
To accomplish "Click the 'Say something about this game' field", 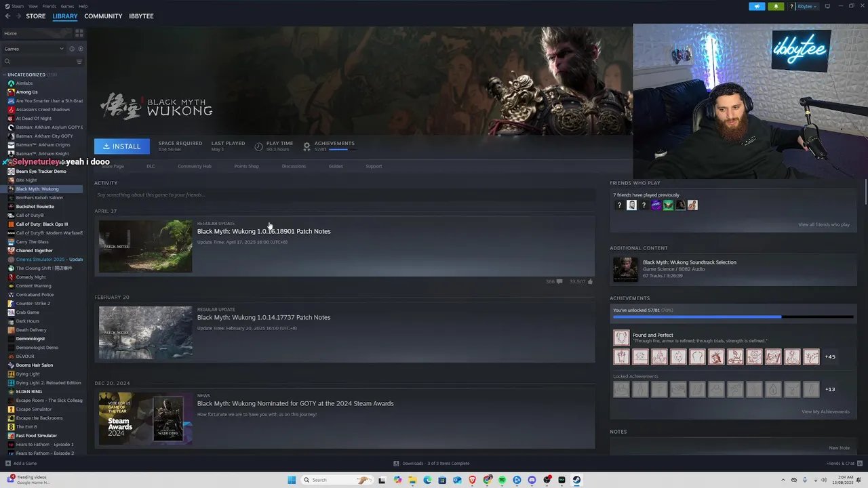I will pos(344,195).
